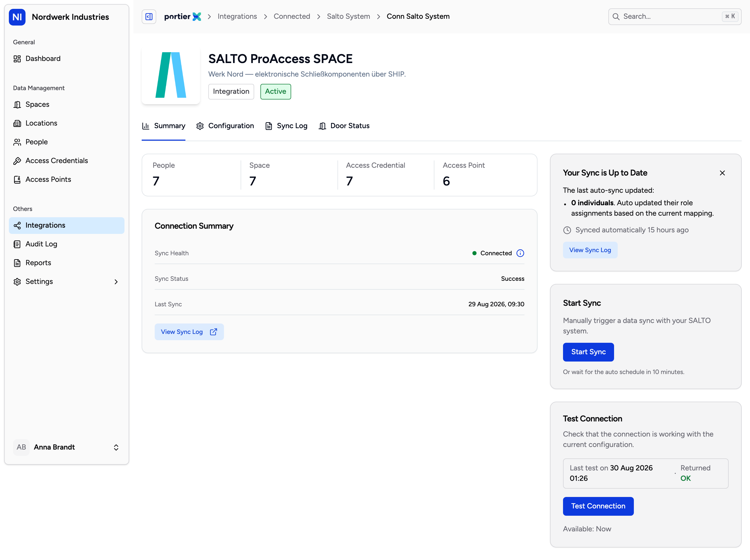Open the Configuration tab
Screen dimensions: 750x560
point(225,126)
